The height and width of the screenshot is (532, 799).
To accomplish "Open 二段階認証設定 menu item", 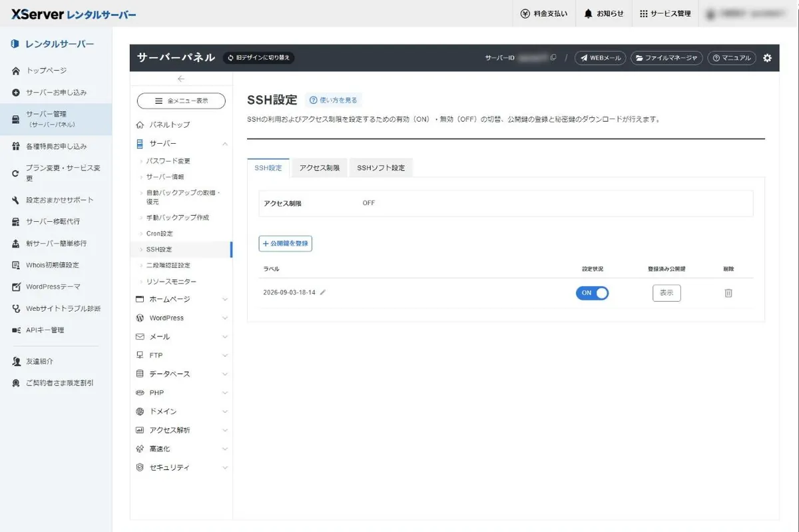I will pos(168,266).
